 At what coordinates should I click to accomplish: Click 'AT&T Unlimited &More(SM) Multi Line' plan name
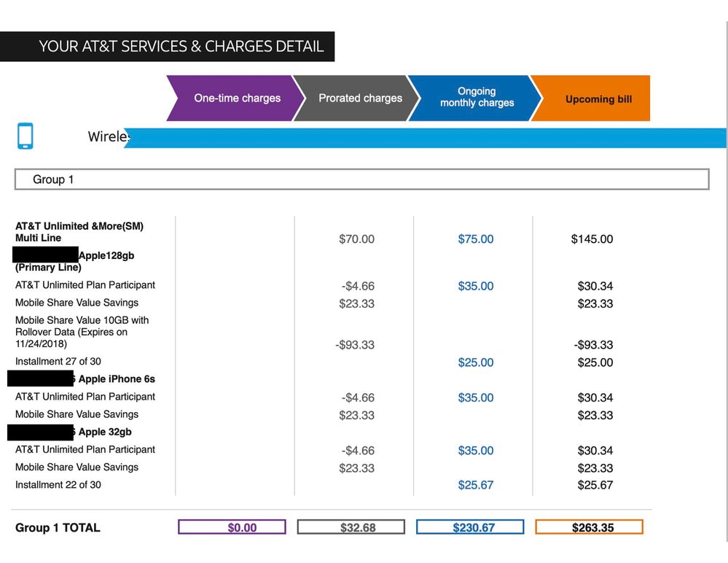click(79, 232)
